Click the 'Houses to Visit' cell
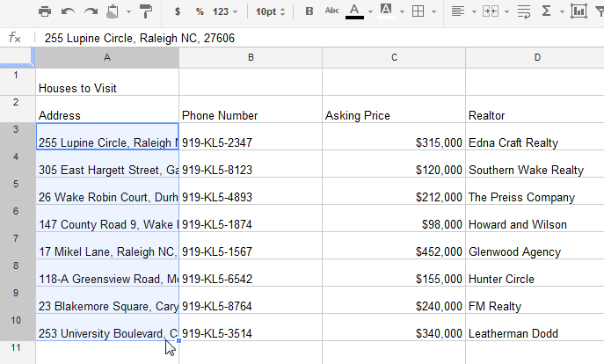Viewport: 604px width, 364px height. pos(107,82)
